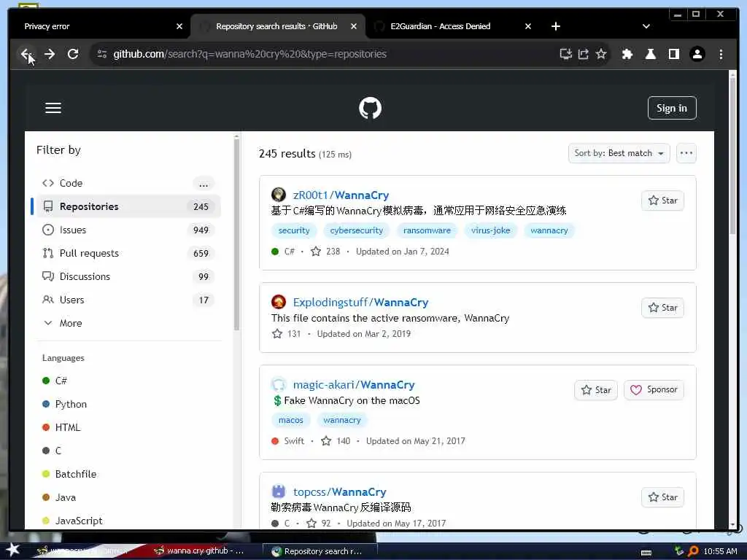Click the system tray icon left of magnifier
Screen dimensions: 747x560
(679, 551)
